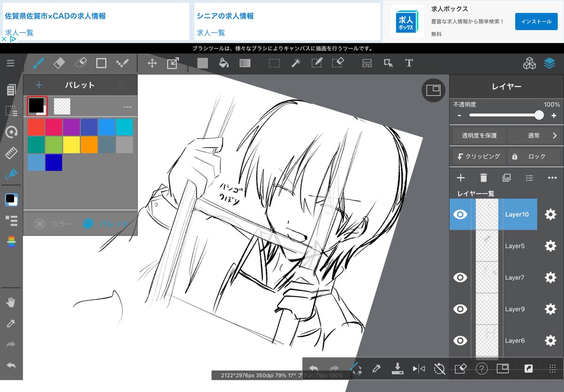The width and height of the screenshot is (564, 392).
Task: Select the Bucket fill tool
Action: (224, 63)
